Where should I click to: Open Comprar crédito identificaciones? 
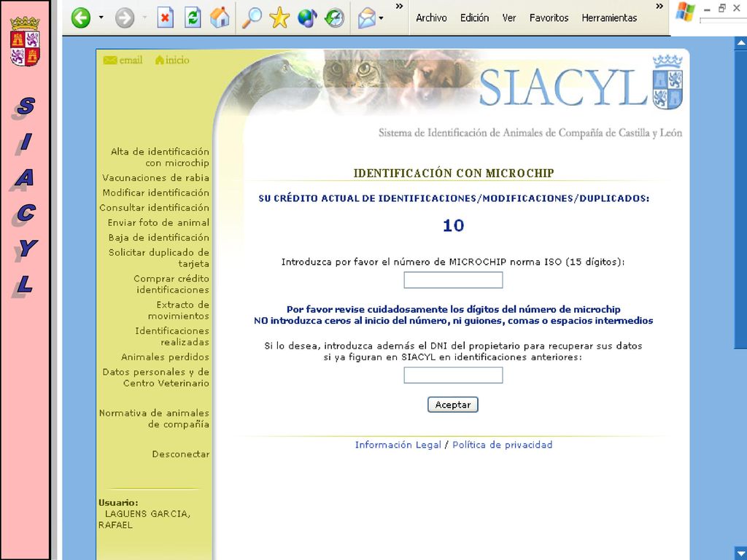[171, 284]
